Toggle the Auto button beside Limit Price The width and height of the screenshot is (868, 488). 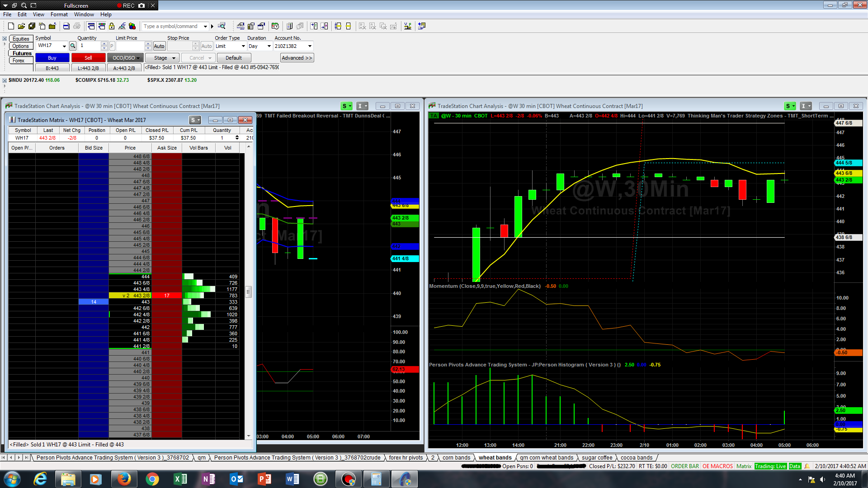point(159,46)
